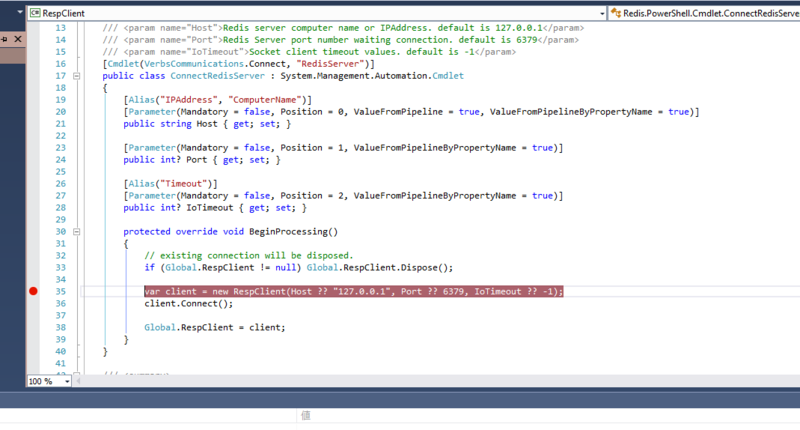
Task: Open the ConnectRedisServer member dropdown
Action: tap(705, 13)
